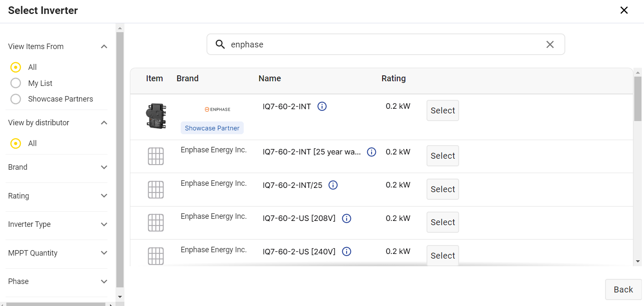Click the search magnifier icon
This screenshot has height=306, width=644.
(220, 44)
